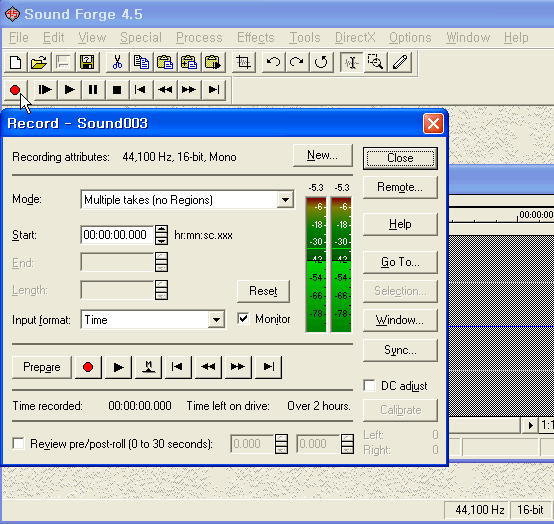Click the Trim/Crop toolbar icon
This screenshot has width=554, height=524.
243,63
